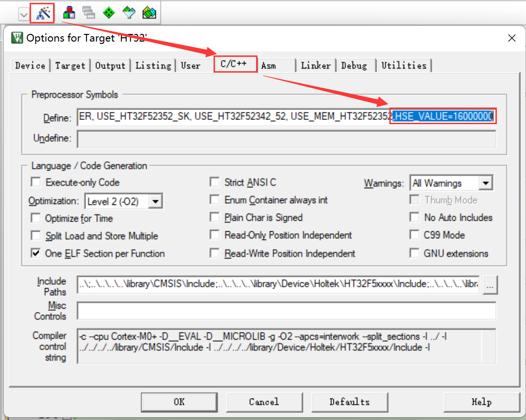Browse Include Paths with the ellipsis button
This screenshot has width=526, height=420.
pyautogui.click(x=490, y=285)
